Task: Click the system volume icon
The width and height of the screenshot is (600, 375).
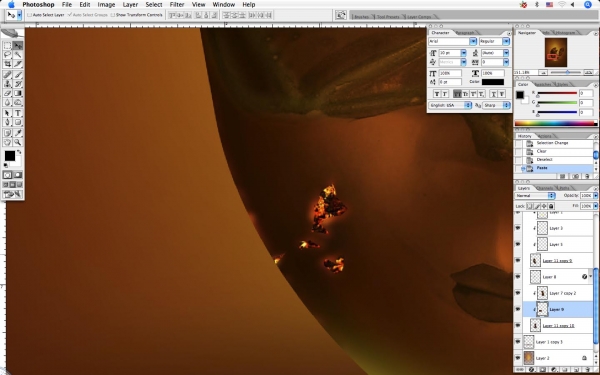Action: tap(573, 5)
